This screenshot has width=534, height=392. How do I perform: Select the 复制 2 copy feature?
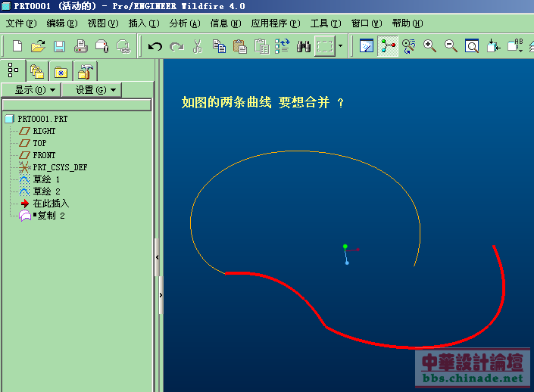click(42, 216)
